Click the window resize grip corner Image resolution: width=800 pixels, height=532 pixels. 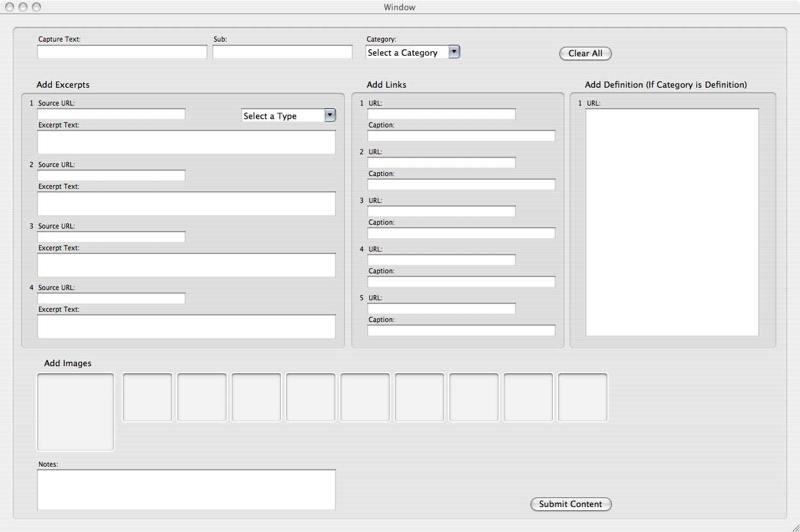coord(794,526)
